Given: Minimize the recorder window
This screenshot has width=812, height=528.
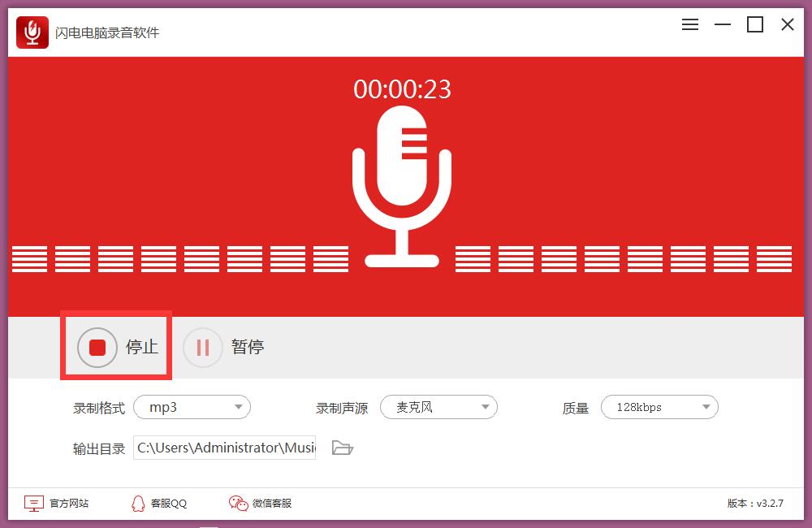Looking at the screenshot, I should 723,24.
